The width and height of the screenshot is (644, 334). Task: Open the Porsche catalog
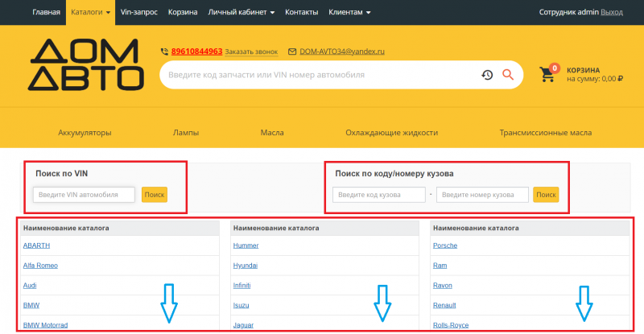tap(445, 245)
